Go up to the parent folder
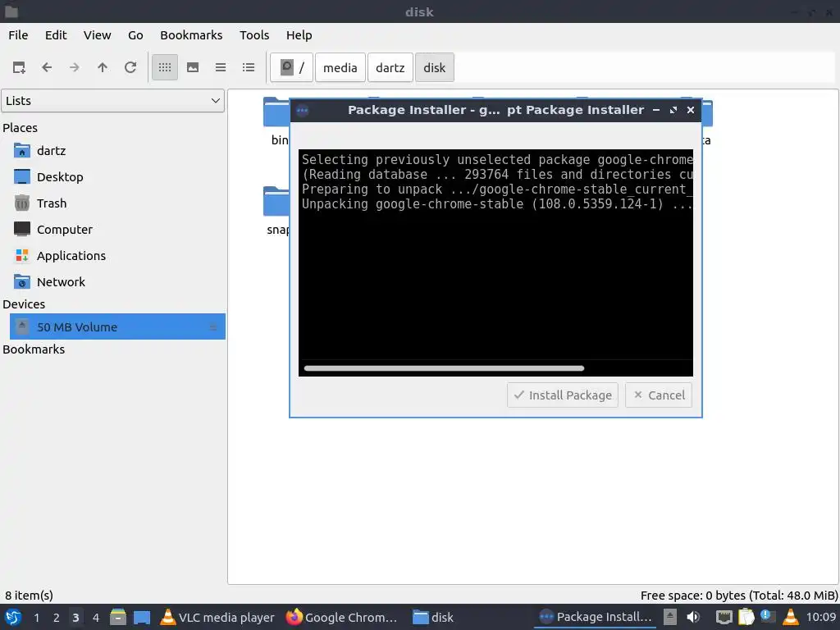 coord(103,67)
